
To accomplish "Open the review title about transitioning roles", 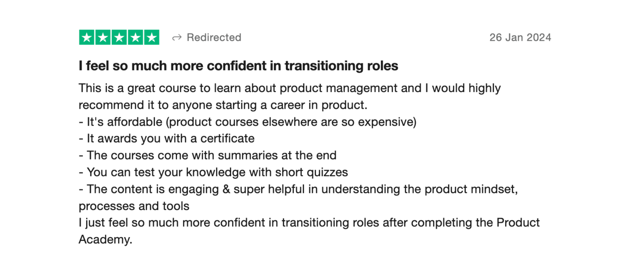I will 238,66.
